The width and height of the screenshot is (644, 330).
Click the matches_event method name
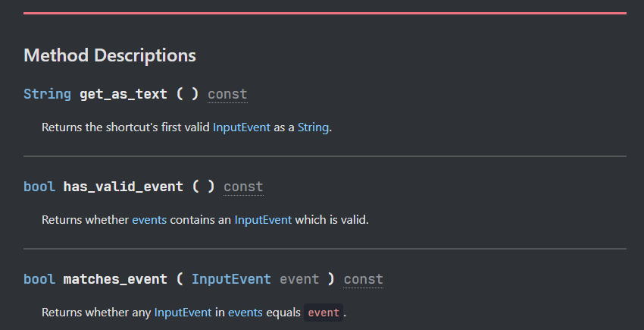tap(115, 279)
